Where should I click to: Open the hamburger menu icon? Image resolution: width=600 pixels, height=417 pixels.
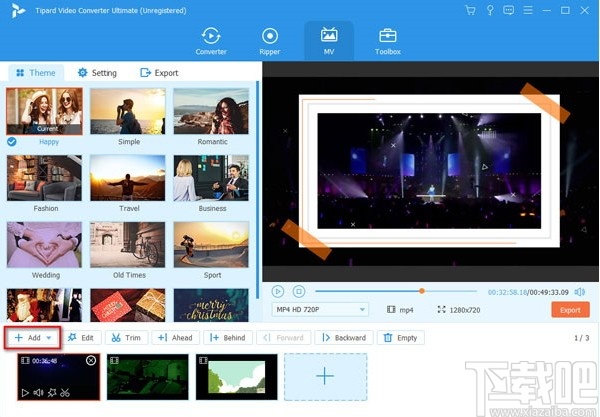pyautogui.click(x=528, y=10)
